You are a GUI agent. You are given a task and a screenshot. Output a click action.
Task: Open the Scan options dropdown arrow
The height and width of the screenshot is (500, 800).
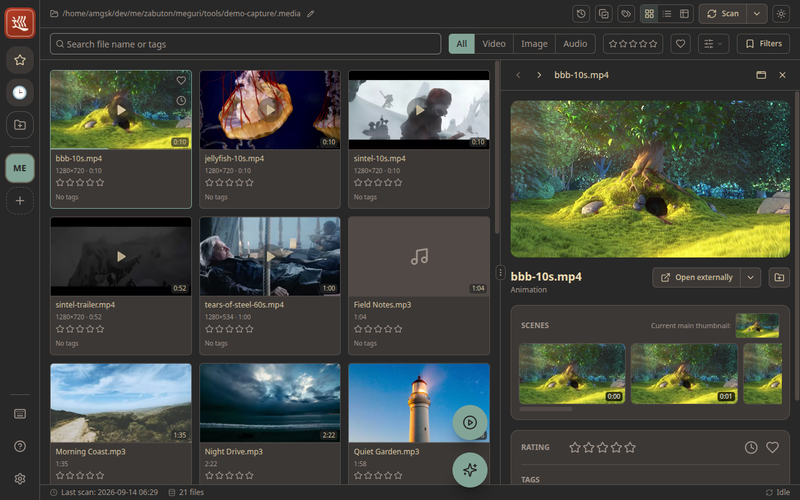pyautogui.click(x=757, y=14)
